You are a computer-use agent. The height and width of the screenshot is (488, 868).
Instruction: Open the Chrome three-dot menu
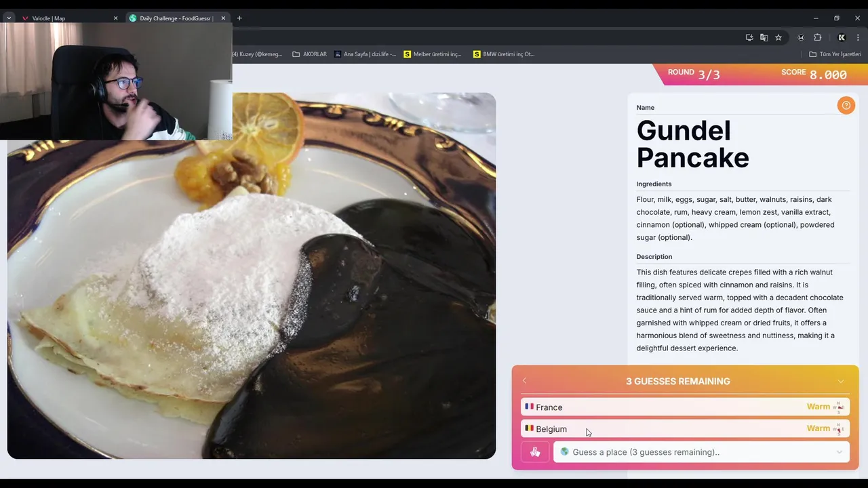[858, 37]
